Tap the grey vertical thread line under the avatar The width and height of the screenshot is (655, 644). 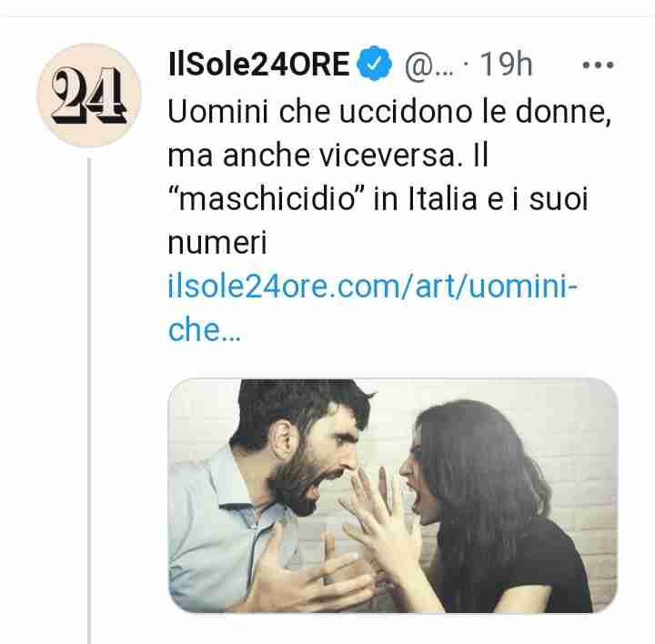pyautogui.click(x=89, y=401)
